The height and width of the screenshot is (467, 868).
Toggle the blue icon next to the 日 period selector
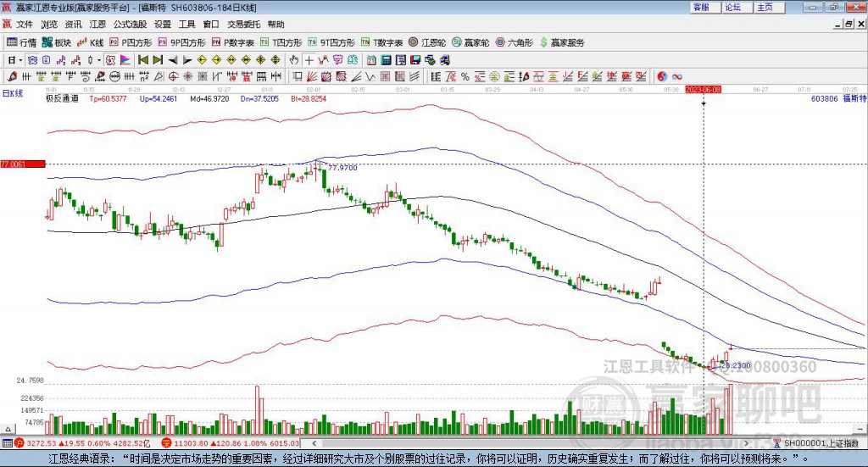coord(32,60)
